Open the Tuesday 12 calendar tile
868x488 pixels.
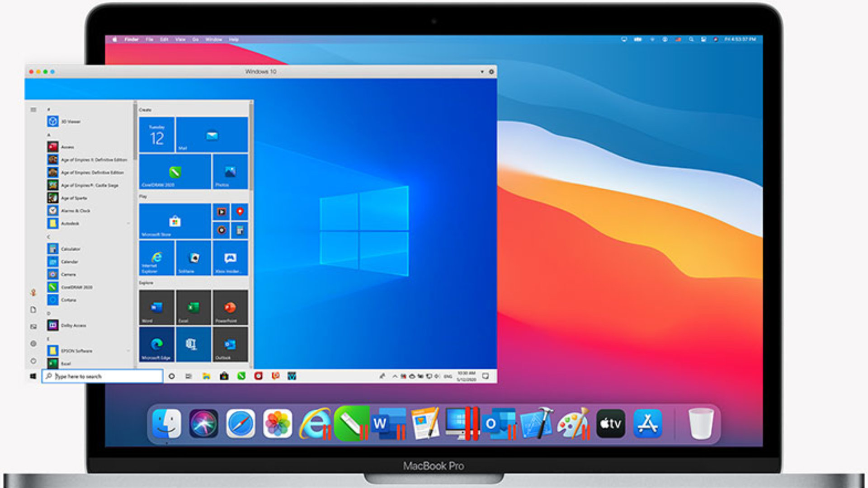tap(157, 135)
